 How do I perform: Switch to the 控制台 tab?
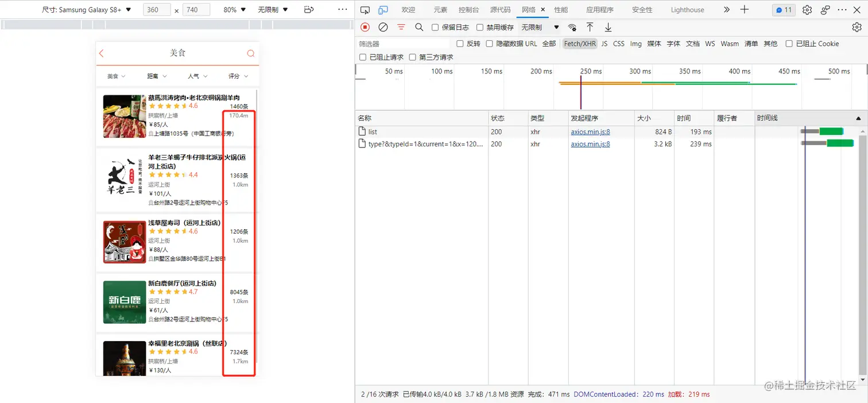point(469,10)
